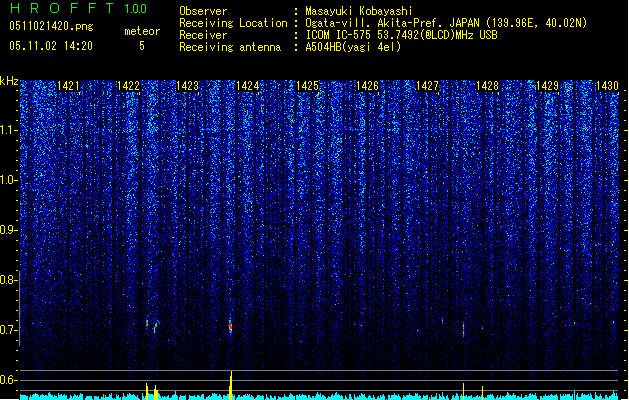This screenshot has width=629, height=400.
Task: Select the 1429 time marker
Action: point(548,86)
